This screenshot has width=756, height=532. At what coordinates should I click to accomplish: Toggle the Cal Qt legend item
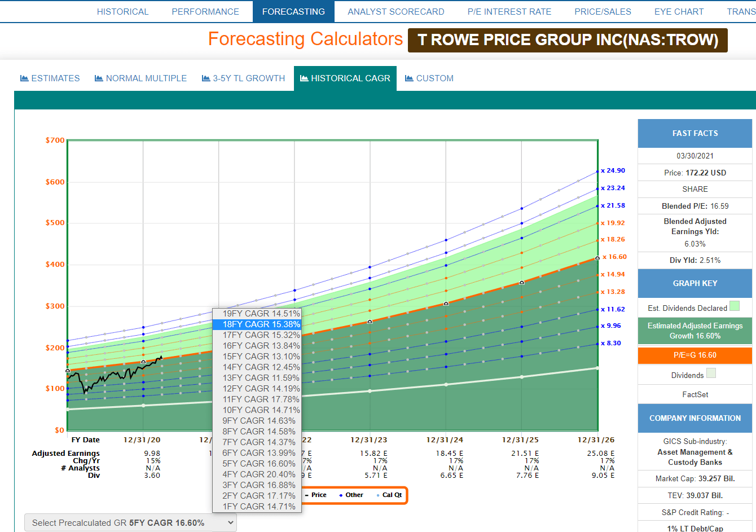pos(389,495)
